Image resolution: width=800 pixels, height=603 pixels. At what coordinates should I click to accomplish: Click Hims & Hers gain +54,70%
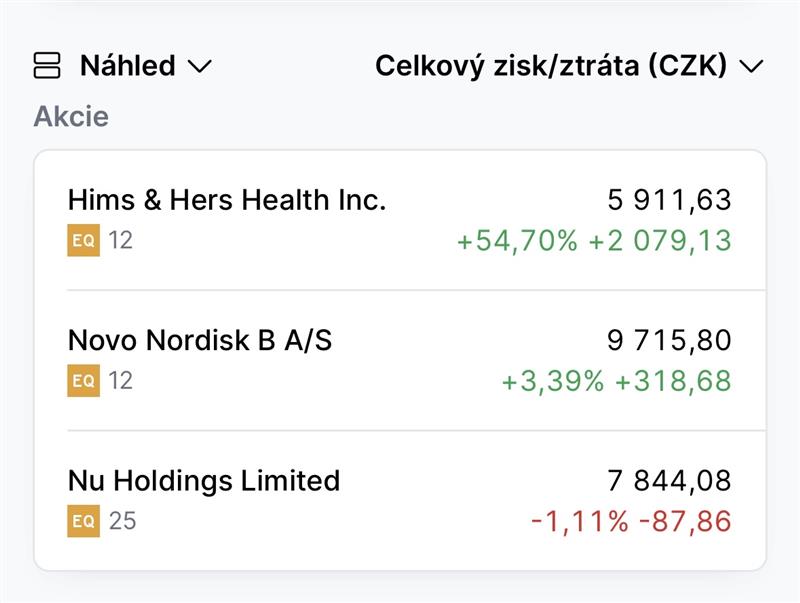tap(516, 241)
